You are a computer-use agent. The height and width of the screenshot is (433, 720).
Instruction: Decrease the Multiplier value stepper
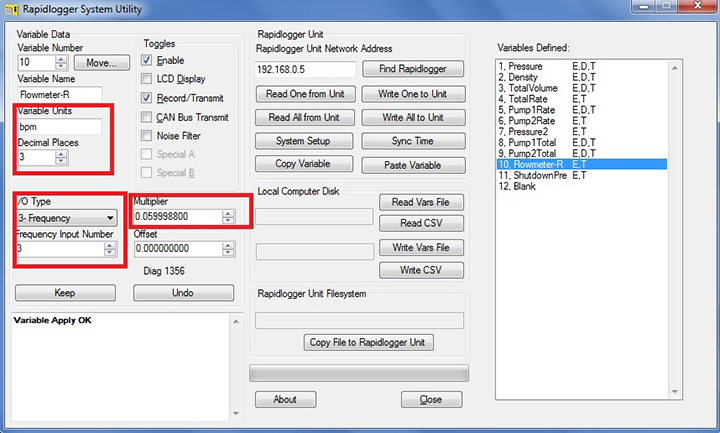coord(228,220)
